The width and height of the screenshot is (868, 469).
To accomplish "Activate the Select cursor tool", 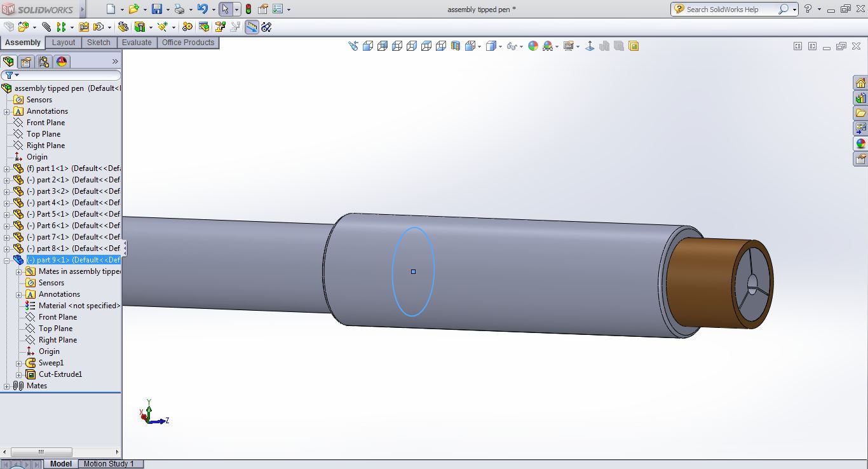I will coord(225,9).
